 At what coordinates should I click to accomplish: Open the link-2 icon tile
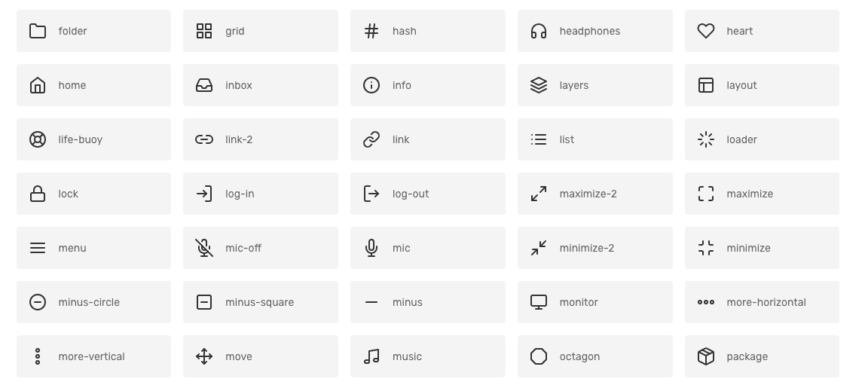coord(261,139)
